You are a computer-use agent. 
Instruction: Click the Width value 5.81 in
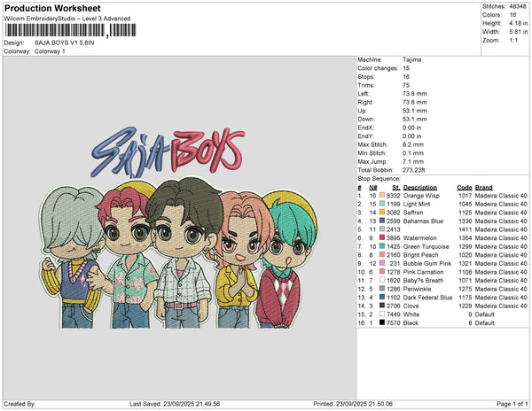[519, 32]
